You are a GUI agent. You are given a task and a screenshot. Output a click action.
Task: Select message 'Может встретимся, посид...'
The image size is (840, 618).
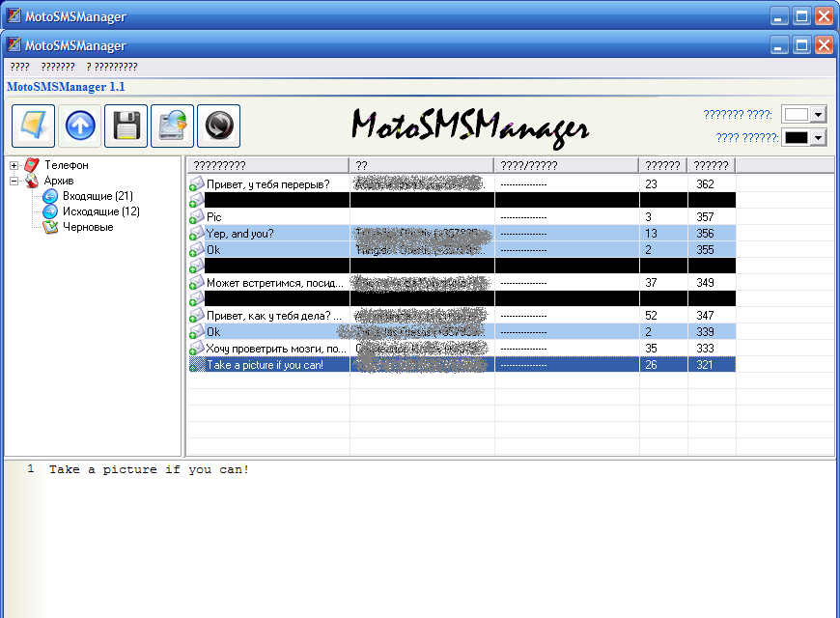[x=462, y=283]
